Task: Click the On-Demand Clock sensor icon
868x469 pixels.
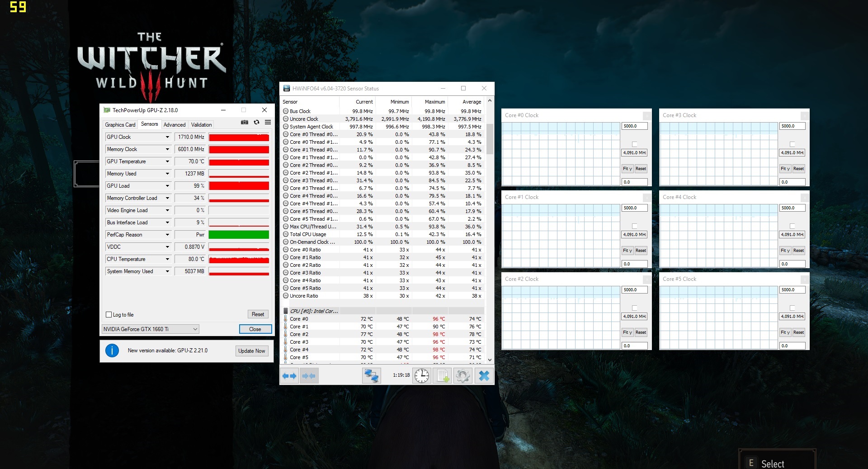Action: (x=286, y=242)
